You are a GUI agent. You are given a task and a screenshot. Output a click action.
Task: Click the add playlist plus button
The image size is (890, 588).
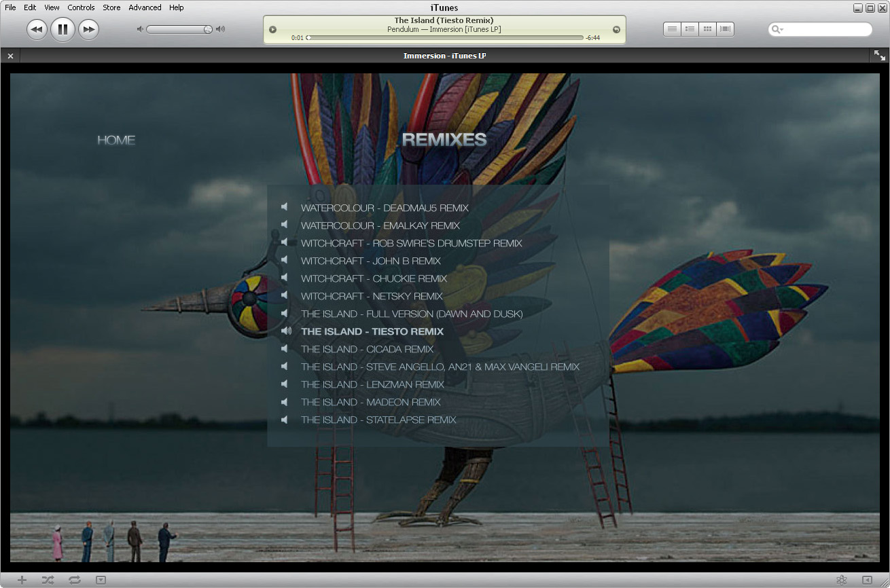22,580
